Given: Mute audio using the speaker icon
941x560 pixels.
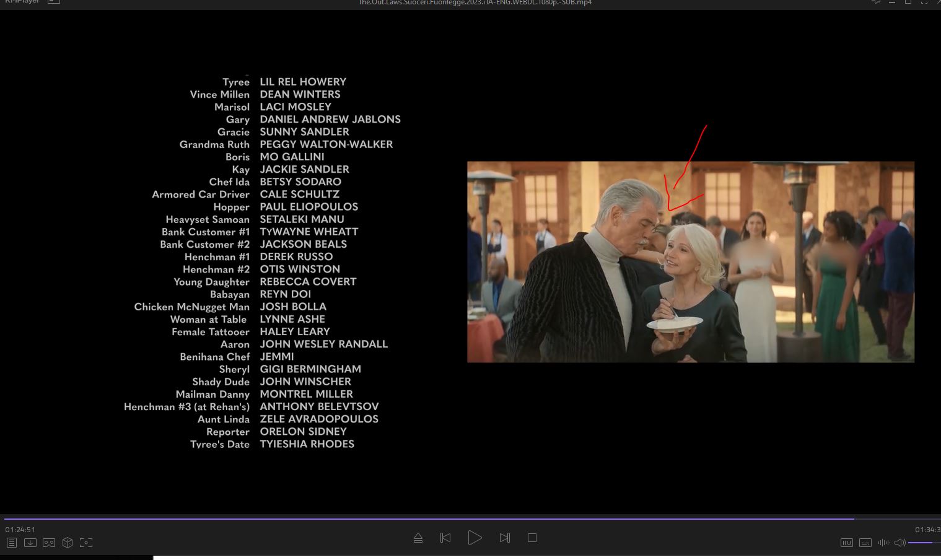Looking at the screenshot, I should 899,543.
